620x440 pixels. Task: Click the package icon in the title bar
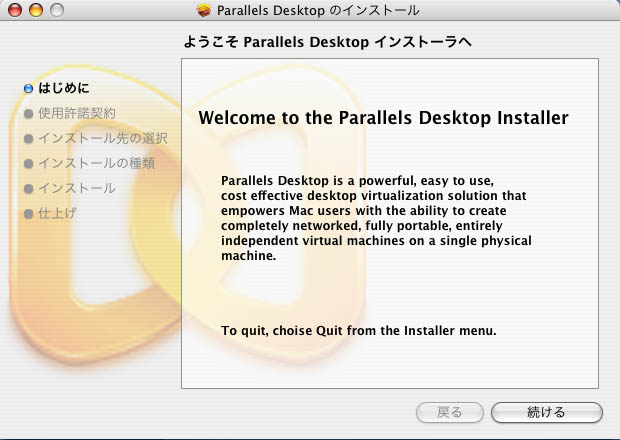point(205,11)
